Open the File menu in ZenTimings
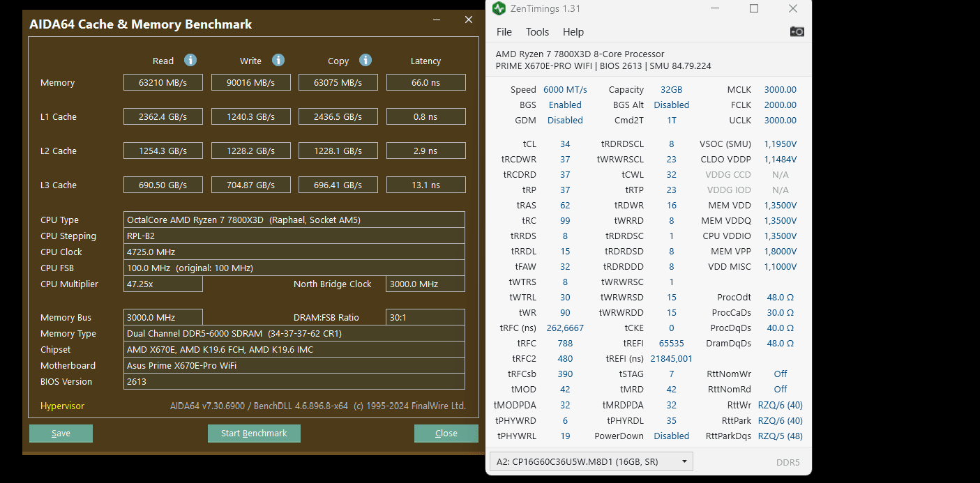Image resolution: width=980 pixels, height=483 pixels. coord(504,32)
